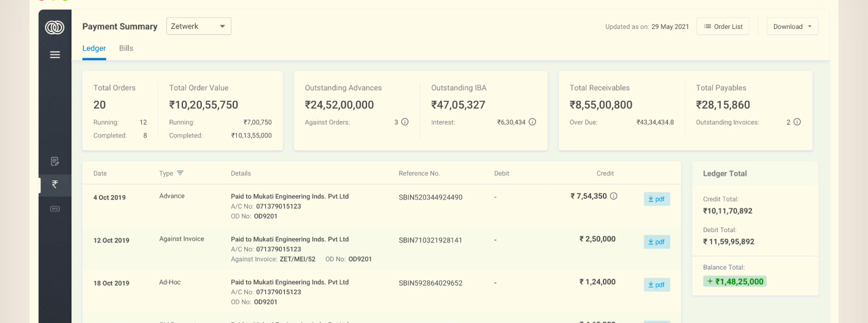Image resolution: width=868 pixels, height=323 pixels.
Task: Download pdf for 4 Oct 2019 entry
Action: (x=656, y=199)
